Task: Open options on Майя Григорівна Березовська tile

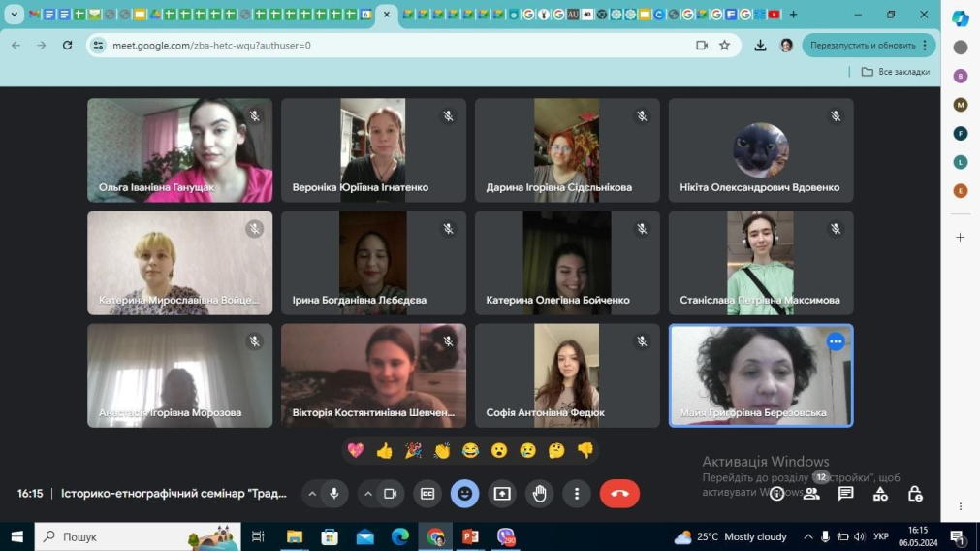Action: (836, 341)
